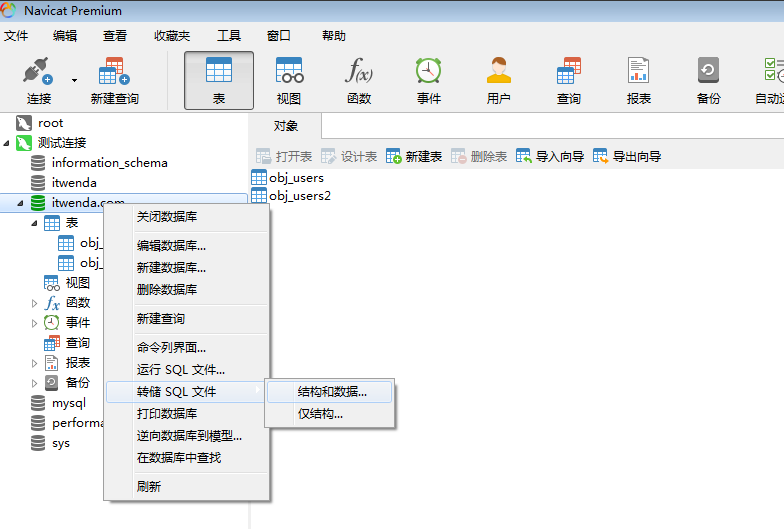Select 关闭数据库 from context menu
This screenshot has width=784, height=529.
[x=167, y=217]
